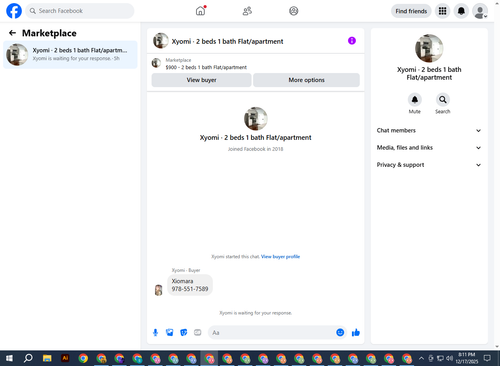Open the Marketplace listing thumbnail near $900
This screenshot has width=500, height=366.
click(156, 63)
